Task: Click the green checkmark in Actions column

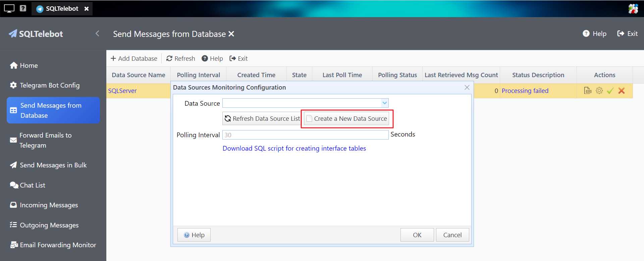Action: [x=610, y=91]
